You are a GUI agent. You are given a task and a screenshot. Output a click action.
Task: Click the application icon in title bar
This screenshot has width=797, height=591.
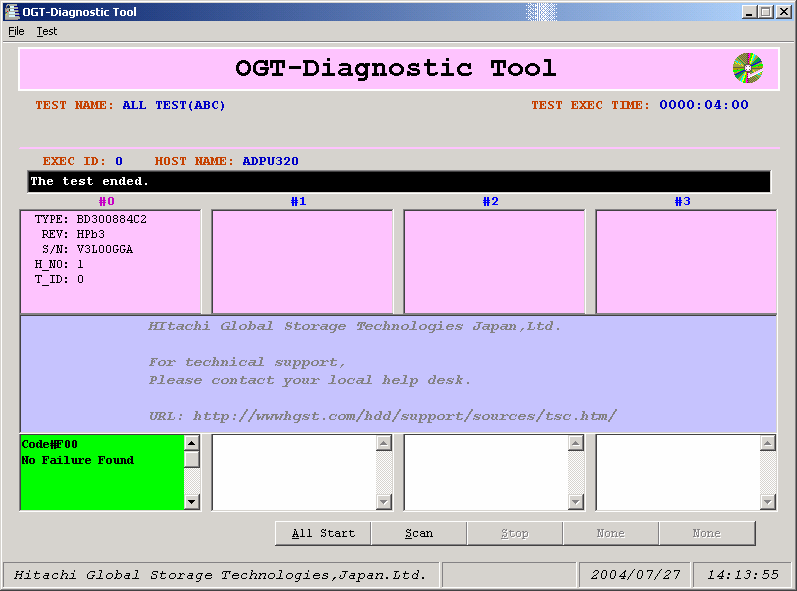click(x=12, y=12)
